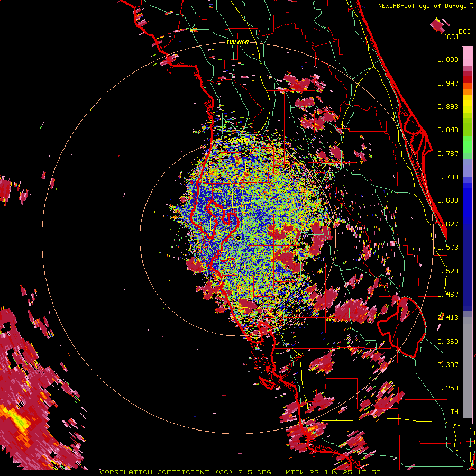Pick the light pink top segment of color bar

click(x=467, y=56)
